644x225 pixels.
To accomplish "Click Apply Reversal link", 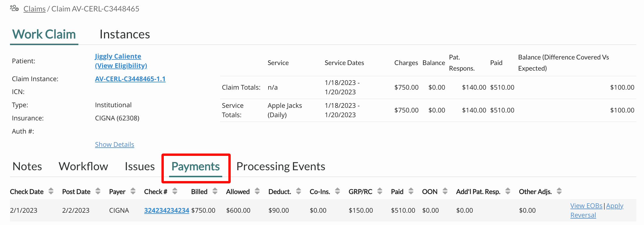I will pos(597,210).
